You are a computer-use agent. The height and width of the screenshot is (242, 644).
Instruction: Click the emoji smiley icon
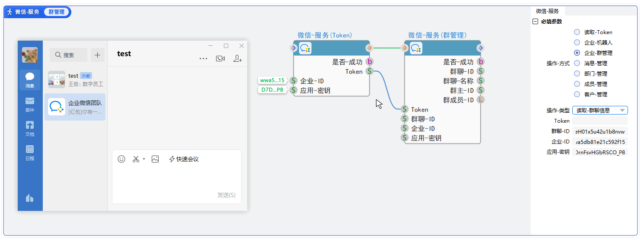121,159
